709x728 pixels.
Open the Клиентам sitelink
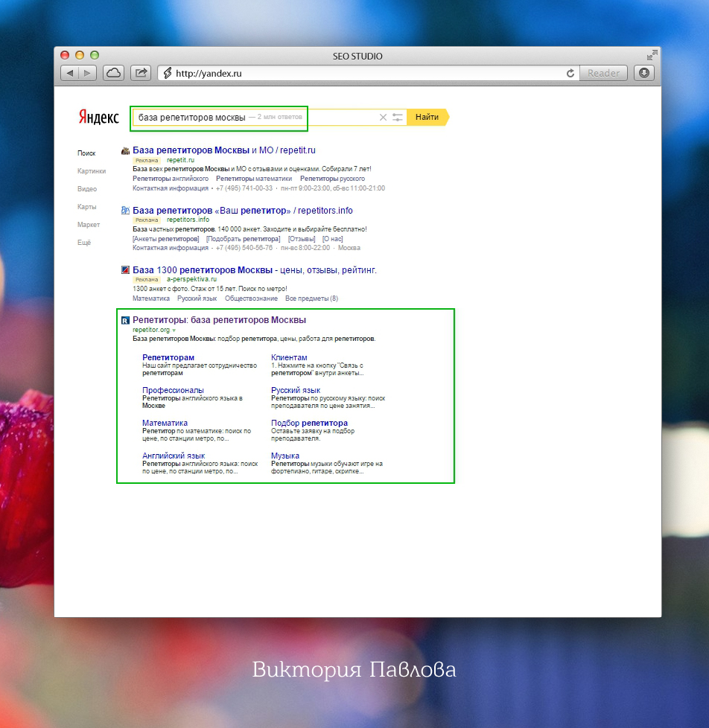(289, 357)
